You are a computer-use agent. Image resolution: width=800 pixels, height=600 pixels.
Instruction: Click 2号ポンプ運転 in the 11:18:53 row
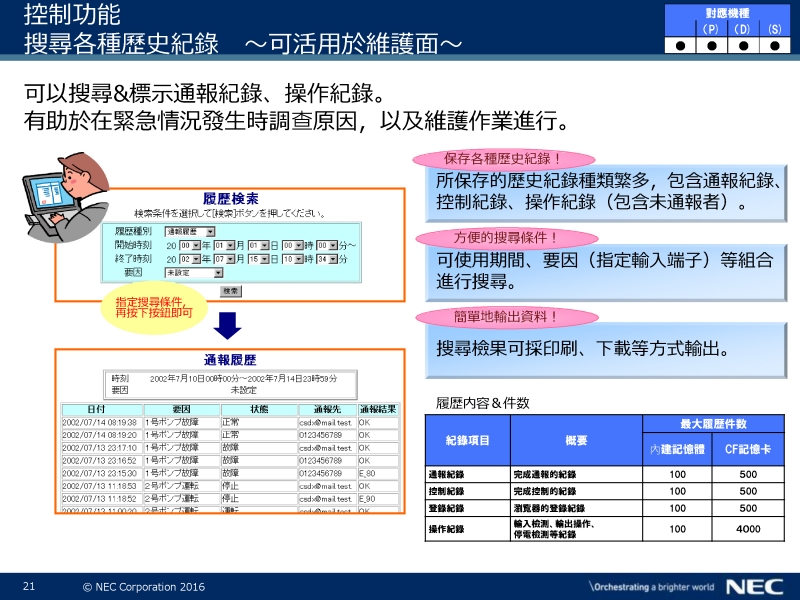(172, 486)
